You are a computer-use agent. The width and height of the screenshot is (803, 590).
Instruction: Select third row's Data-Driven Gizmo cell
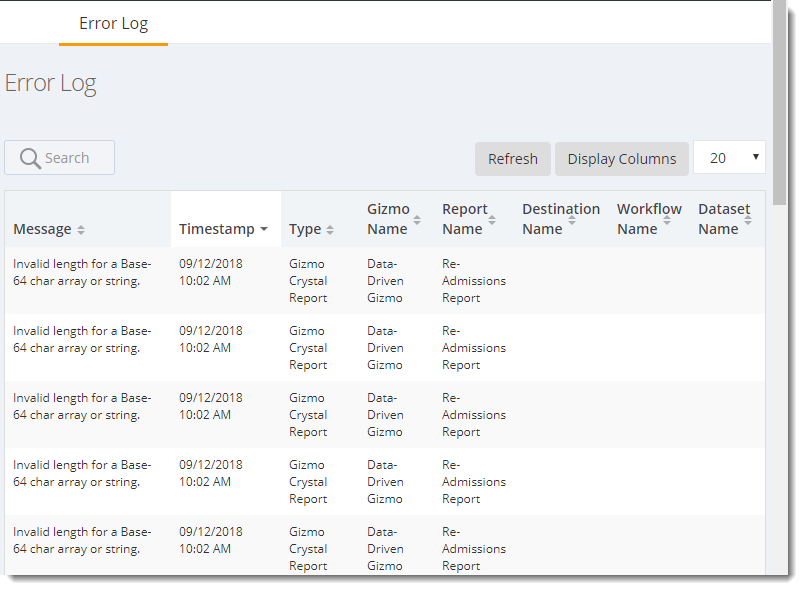click(x=385, y=415)
